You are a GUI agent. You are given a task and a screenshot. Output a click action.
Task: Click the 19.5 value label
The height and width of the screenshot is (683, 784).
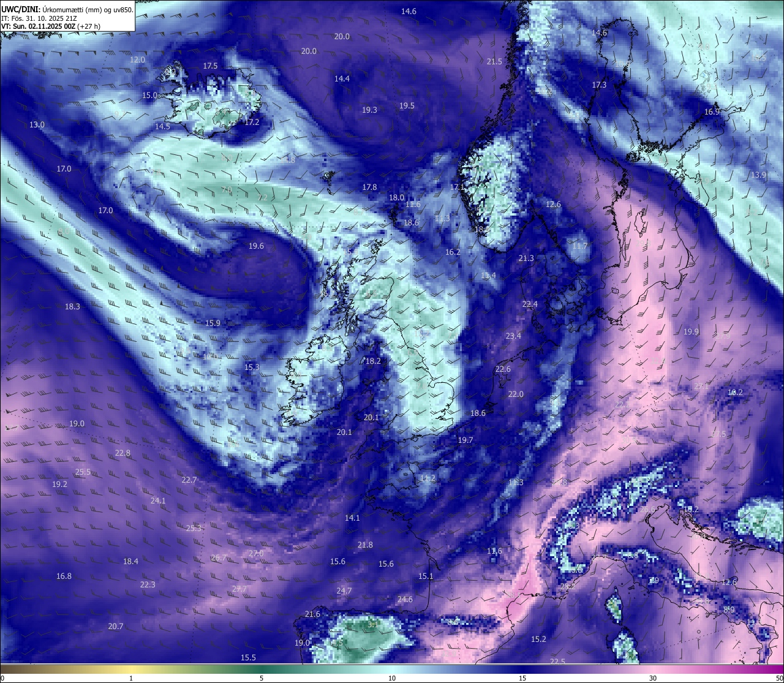click(x=407, y=106)
